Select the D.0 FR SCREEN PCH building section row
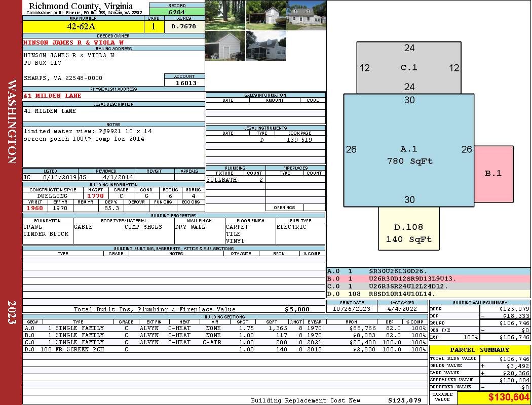Screen dimensions: 532x405 click(x=224, y=349)
